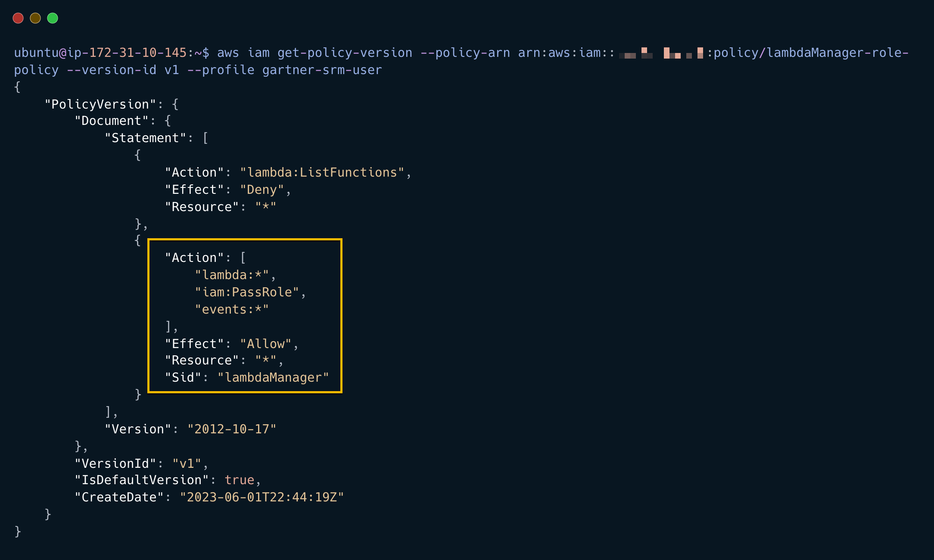
Task: Click the "iam:PassRole" action entry
Action: pyautogui.click(x=247, y=292)
